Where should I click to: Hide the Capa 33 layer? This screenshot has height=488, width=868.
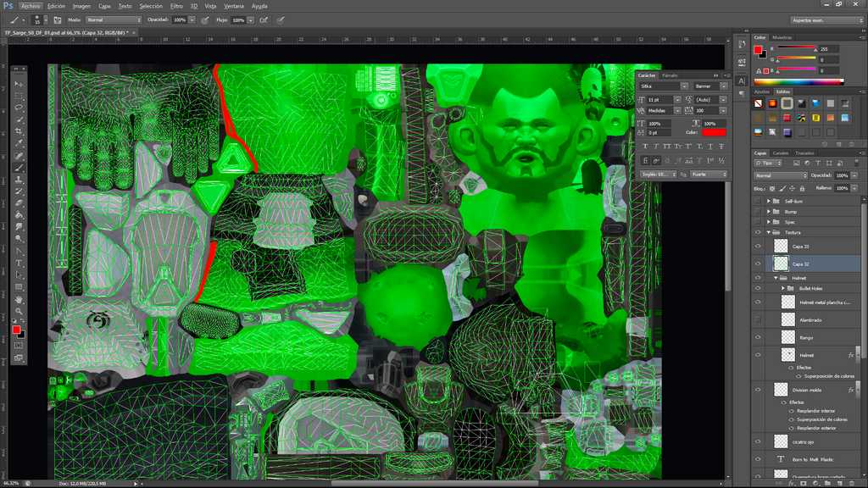point(758,246)
